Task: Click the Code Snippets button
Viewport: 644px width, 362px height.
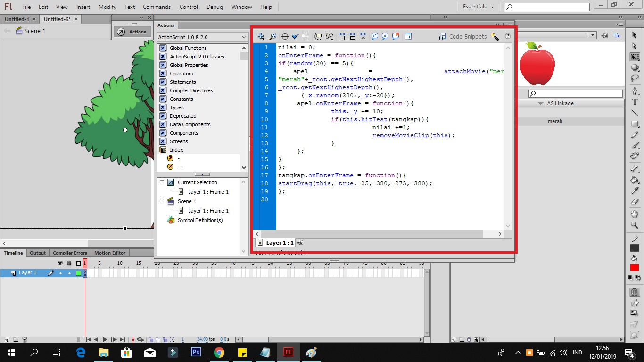Action: (468, 36)
